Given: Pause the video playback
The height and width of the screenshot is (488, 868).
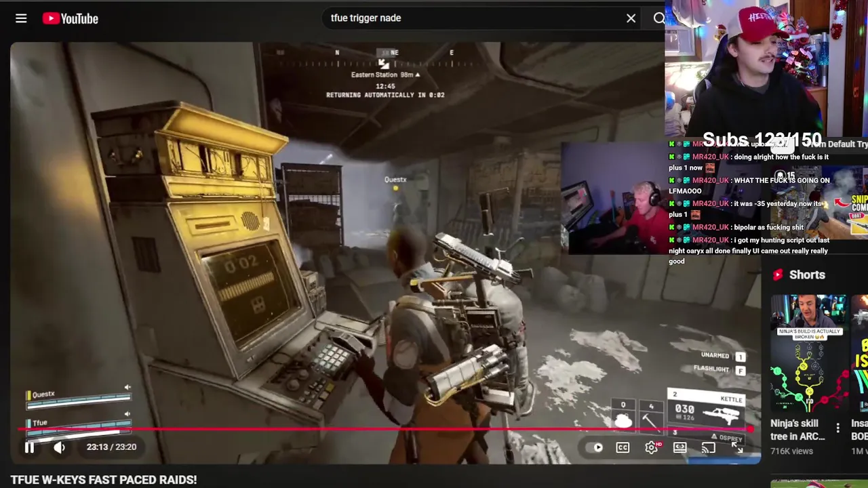Looking at the screenshot, I should coord(29,447).
